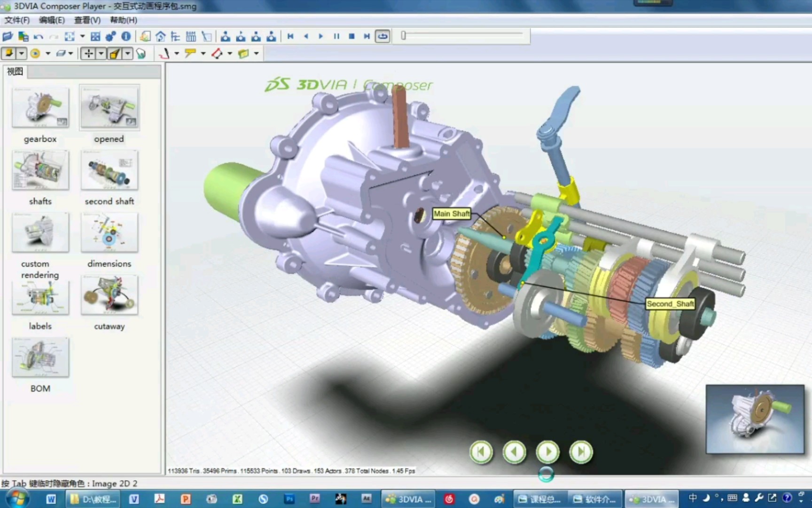
Task: Open 帮助(H) menu
Action: tap(124, 20)
